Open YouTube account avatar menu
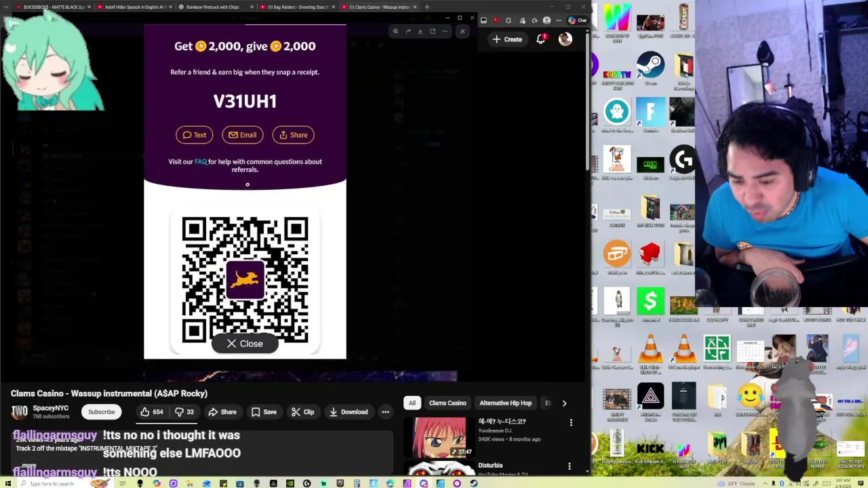 pyautogui.click(x=565, y=39)
